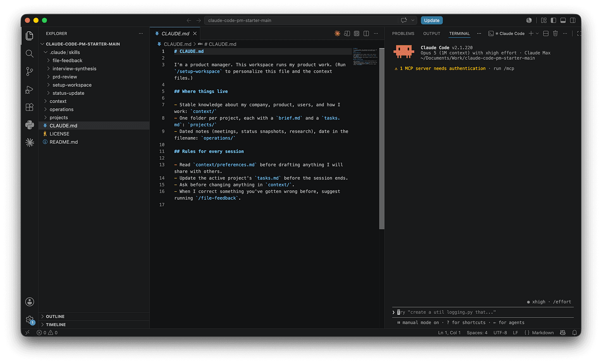Expand the TIMELINE section
The height and width of the screenshot is (364, 602).
[94, 325]
